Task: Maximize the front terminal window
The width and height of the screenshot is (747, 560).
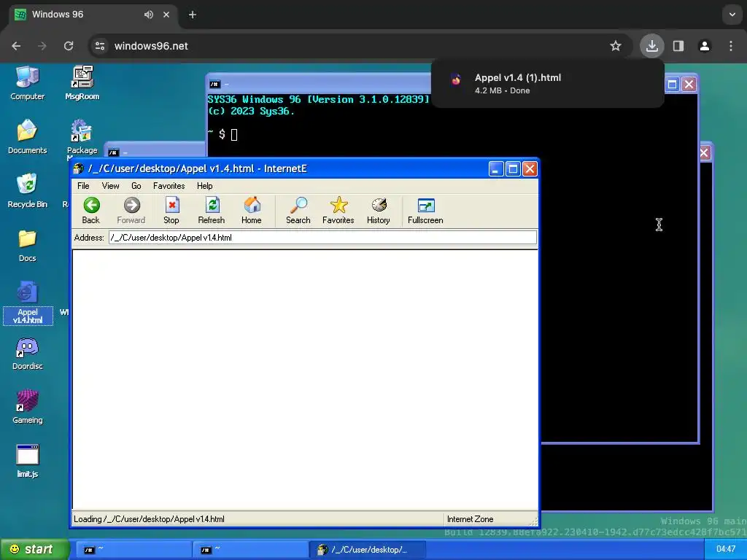Action: [672, 85]
